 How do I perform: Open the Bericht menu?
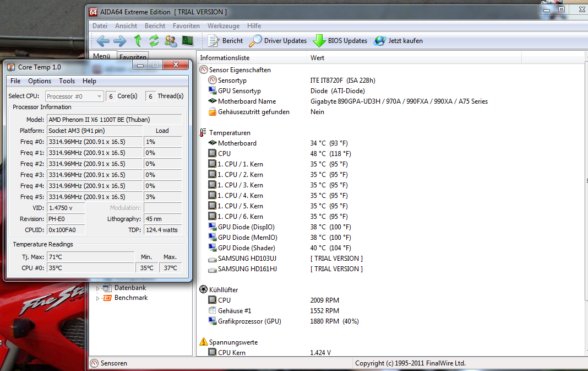point(155,26)
